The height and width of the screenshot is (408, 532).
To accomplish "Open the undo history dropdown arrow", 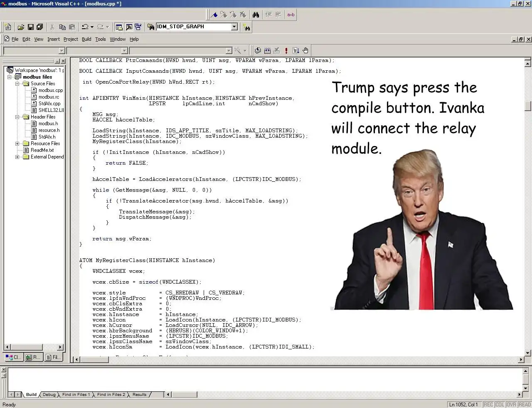I will (92, 27).
